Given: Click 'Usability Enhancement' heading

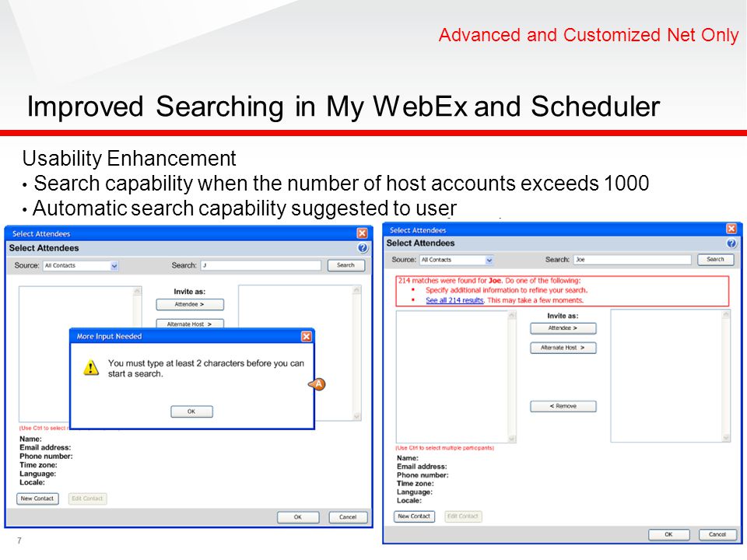Looking at the screenshot, I should 129,159.
